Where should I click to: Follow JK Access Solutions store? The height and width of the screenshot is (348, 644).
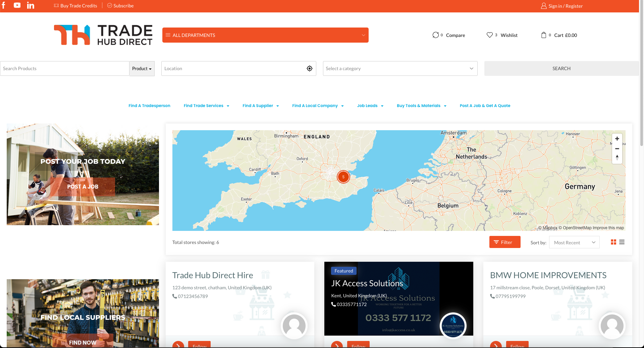click(358, 345)
